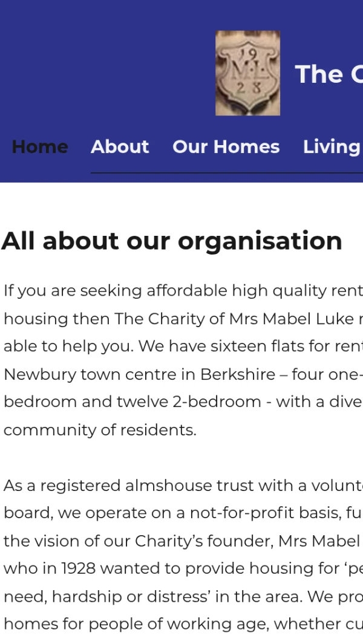Open the site title link beside the logo

coord(329,74)
